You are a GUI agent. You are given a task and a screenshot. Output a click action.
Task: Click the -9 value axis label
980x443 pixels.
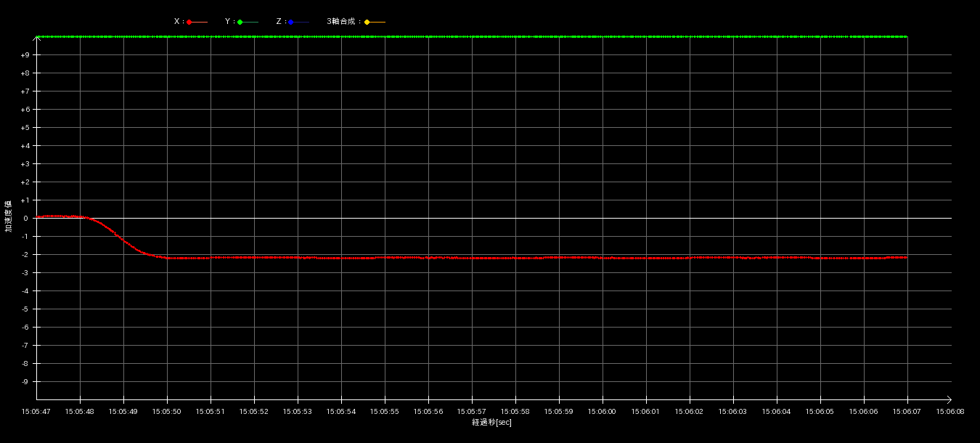(25, 382)
